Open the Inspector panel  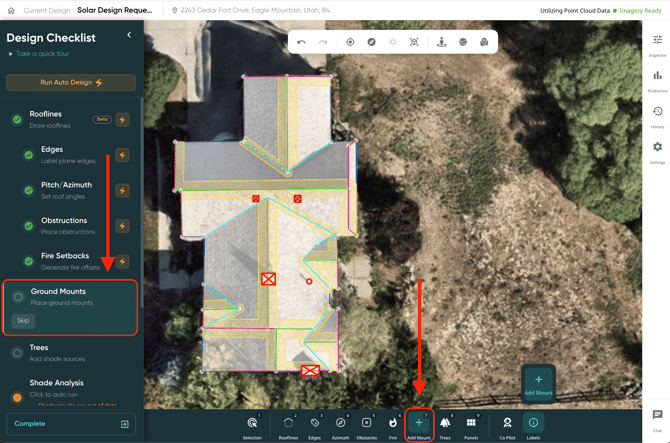(x=657, y=44)
